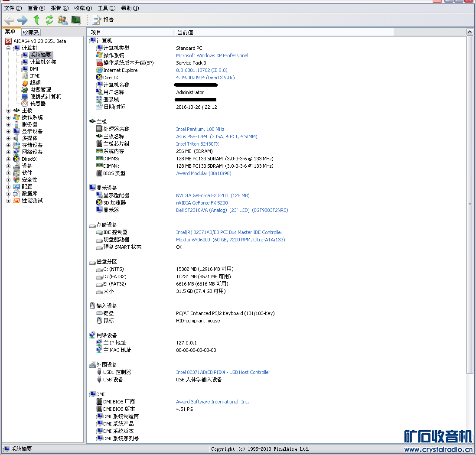Click the 3D 加速器 row icon
Screen dimensions: 476x455
(99, 202)
